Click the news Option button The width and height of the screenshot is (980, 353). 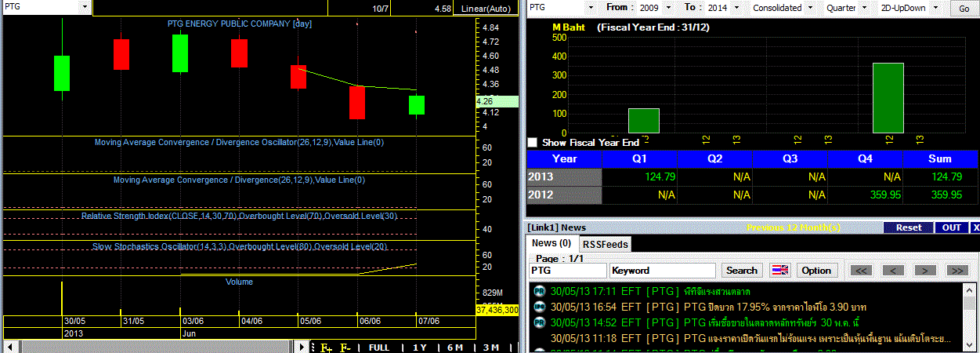[x=816, y=270]
